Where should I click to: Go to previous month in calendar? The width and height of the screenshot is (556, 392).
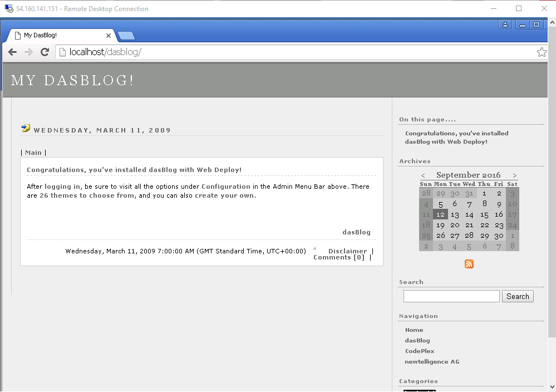423,175
